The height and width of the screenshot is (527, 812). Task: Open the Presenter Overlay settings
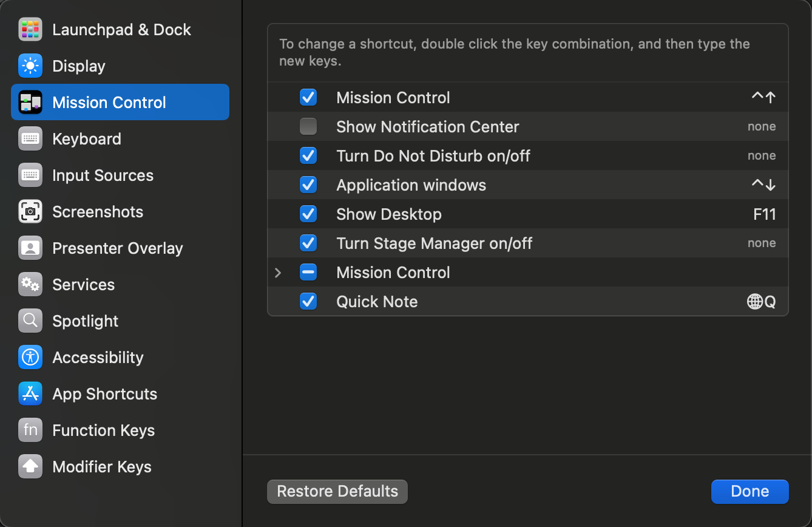point(30,248)
